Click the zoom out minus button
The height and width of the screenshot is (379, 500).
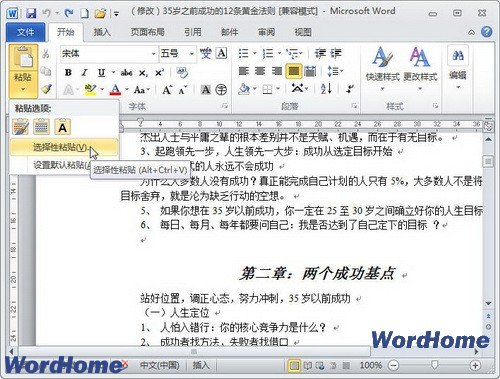pyautogui.click(x=394, y=366)
